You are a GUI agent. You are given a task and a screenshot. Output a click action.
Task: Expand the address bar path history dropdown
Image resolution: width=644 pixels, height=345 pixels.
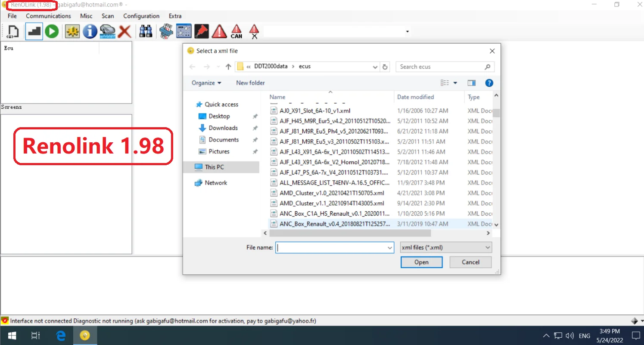(x=375, y=67)
